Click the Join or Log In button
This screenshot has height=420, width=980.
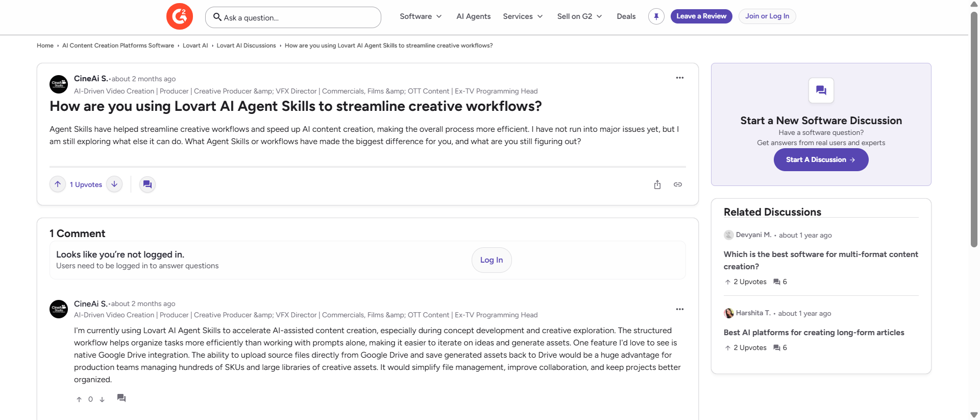[x=767, y=16]
